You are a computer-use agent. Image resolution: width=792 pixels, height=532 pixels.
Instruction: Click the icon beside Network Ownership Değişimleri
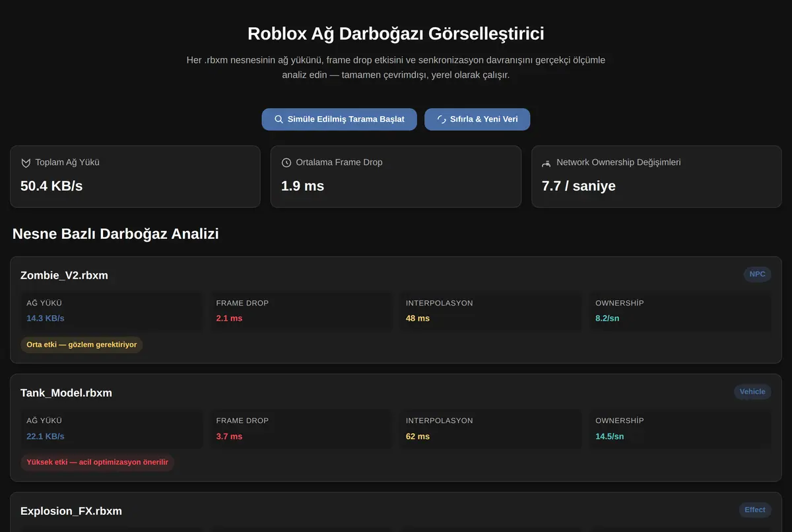pyautogui.click(x=546, y=162)
